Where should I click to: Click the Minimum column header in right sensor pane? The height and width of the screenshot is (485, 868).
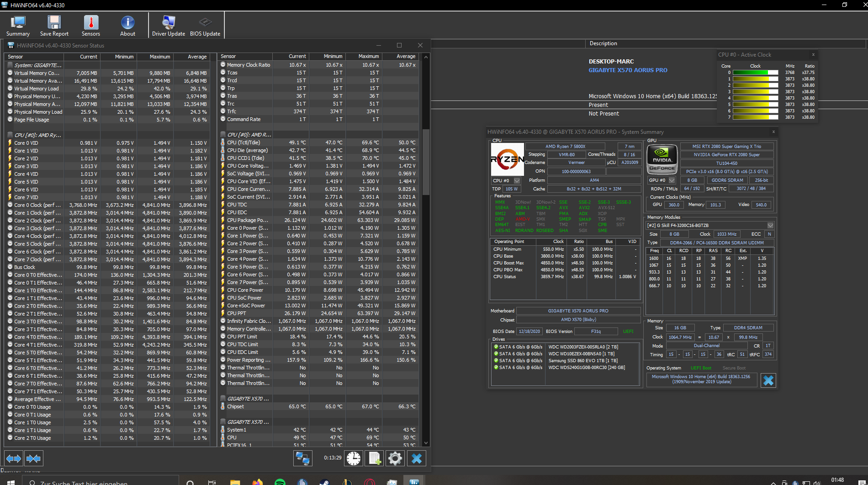(327, 57)
